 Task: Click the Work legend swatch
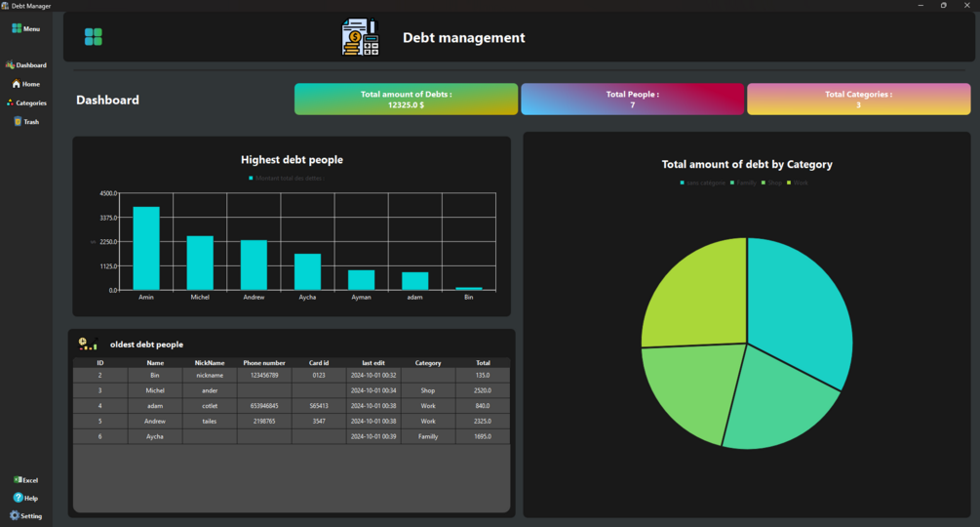click(789, 182)
